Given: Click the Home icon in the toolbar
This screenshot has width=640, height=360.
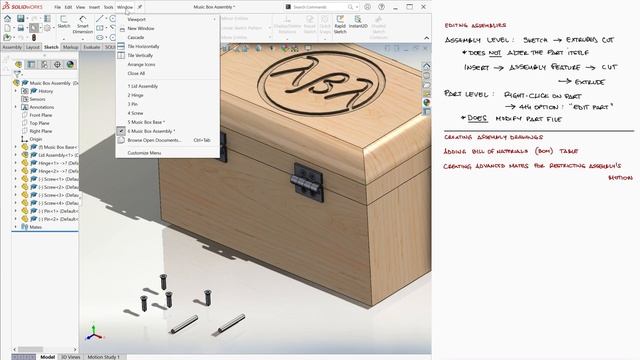Looking at the screenshot, I should 7,18.
